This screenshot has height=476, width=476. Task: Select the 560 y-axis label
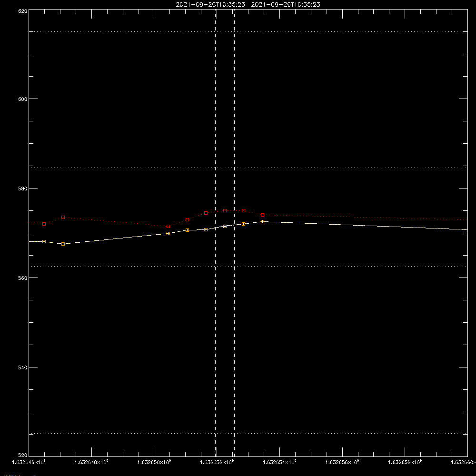[23, 278]
